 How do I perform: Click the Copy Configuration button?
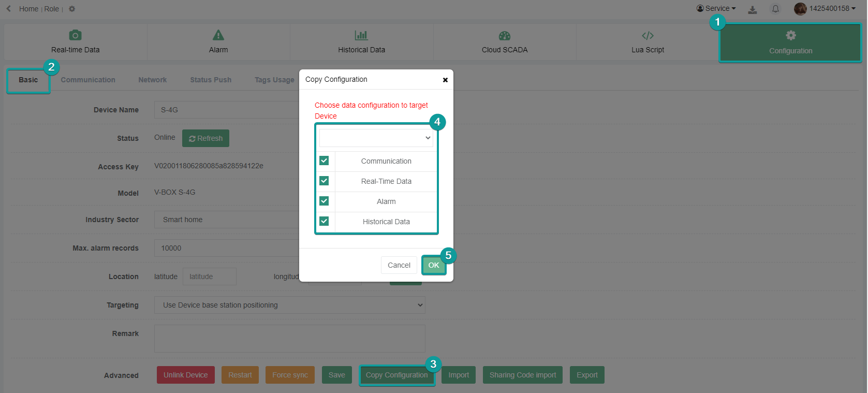[x=397, y=375]
